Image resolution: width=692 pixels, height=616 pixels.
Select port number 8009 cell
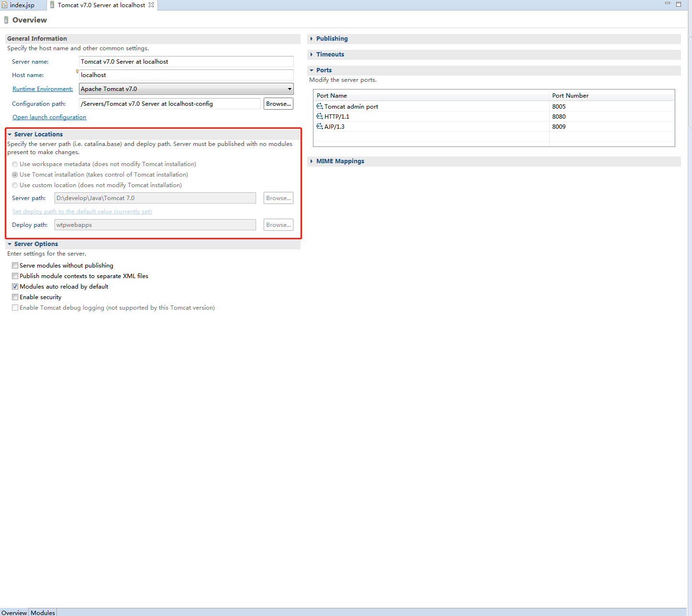point(559,126)
